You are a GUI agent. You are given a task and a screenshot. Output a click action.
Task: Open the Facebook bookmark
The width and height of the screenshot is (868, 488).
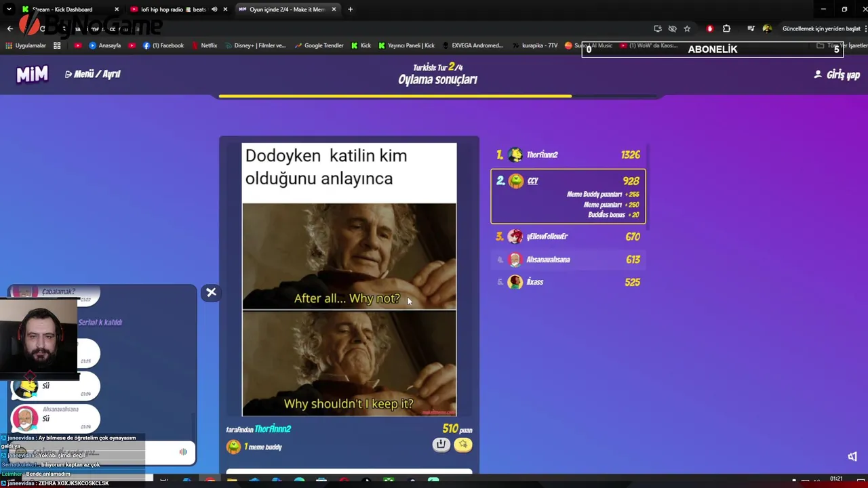click(x=163, y=45)
